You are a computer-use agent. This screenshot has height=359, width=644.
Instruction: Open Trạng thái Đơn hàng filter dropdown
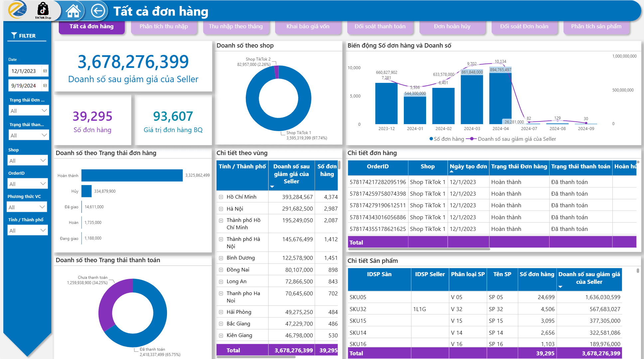pos(29,110)
